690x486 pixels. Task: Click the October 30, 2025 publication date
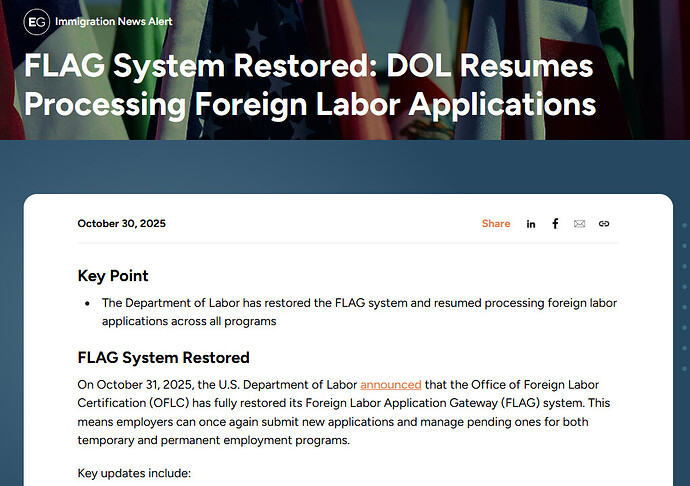point(121,224)
